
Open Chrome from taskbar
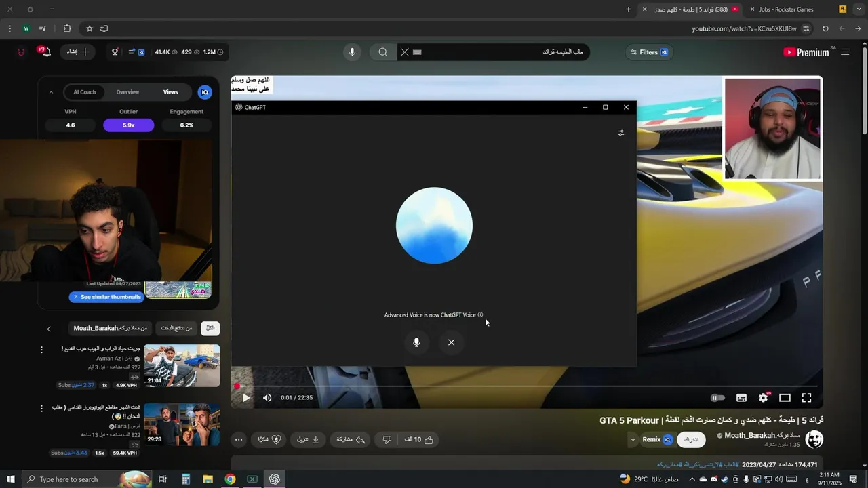click(x=230, y=479)
